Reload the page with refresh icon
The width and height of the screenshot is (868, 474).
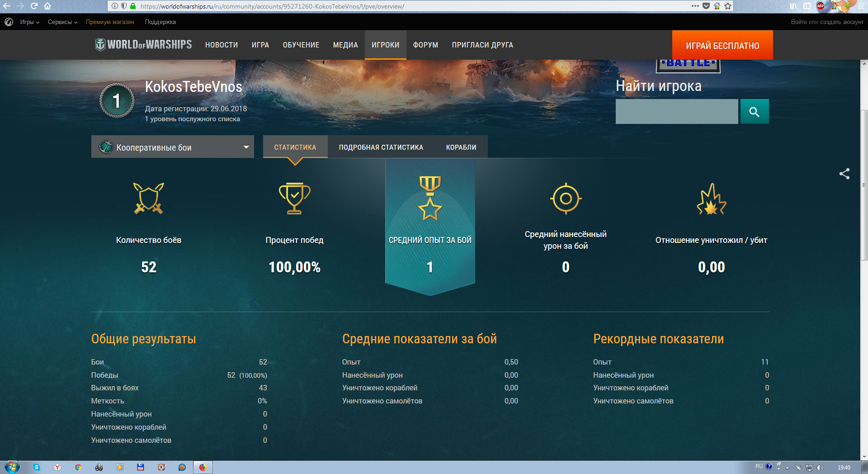tap(34, 6)
